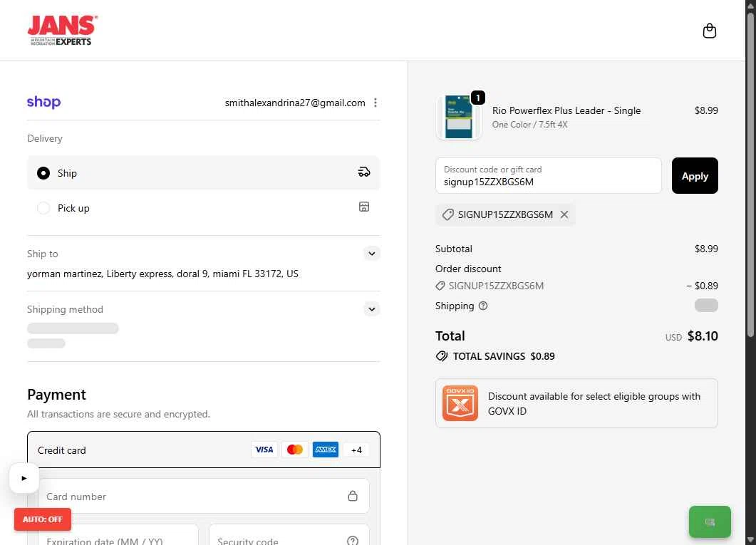Click the play arrow floating button
Image resolution: width=756 pixels, height=545 pixels.
(x=24, y=478)
